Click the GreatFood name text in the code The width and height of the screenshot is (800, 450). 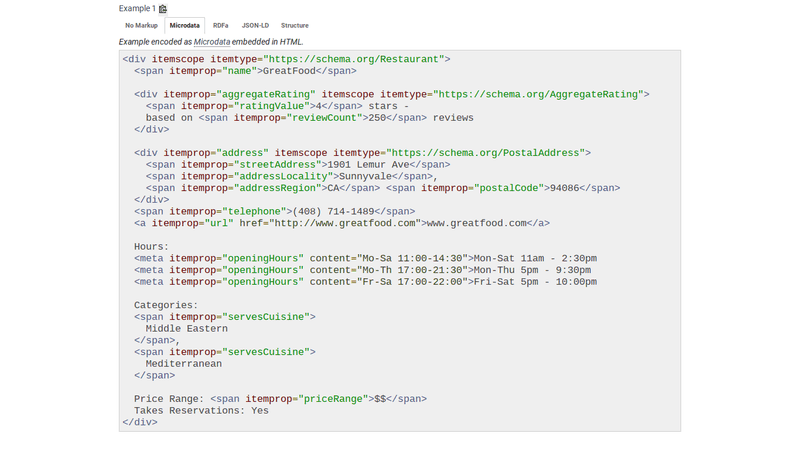288,71
